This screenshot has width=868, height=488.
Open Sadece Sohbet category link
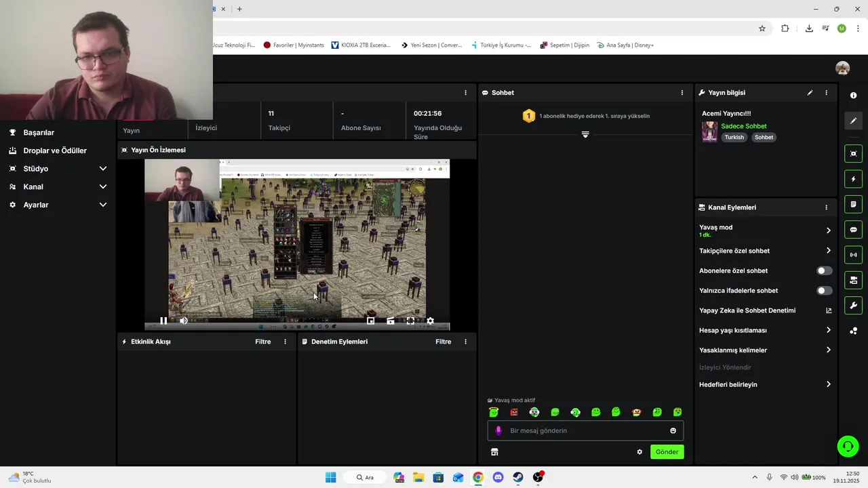coord(744,126)
